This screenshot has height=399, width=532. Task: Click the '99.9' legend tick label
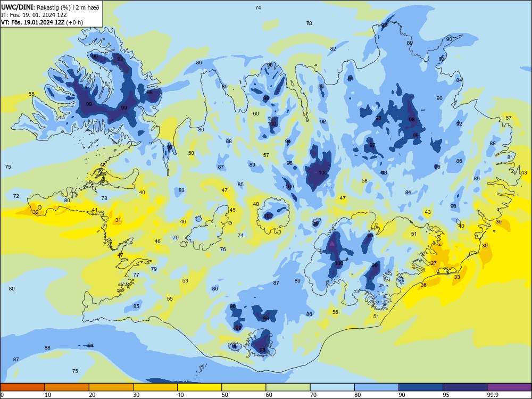coord(493,395)
